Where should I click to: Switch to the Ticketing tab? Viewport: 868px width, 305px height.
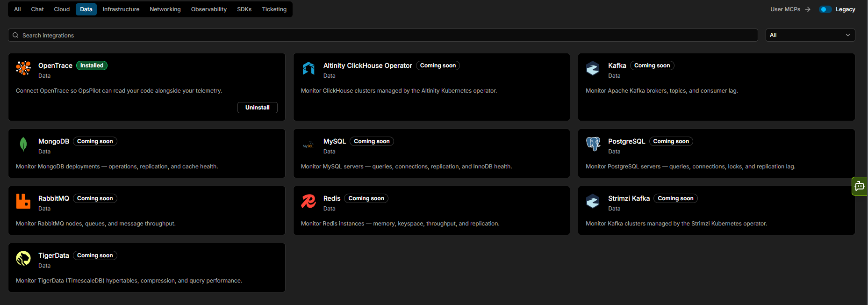[274, 9]
